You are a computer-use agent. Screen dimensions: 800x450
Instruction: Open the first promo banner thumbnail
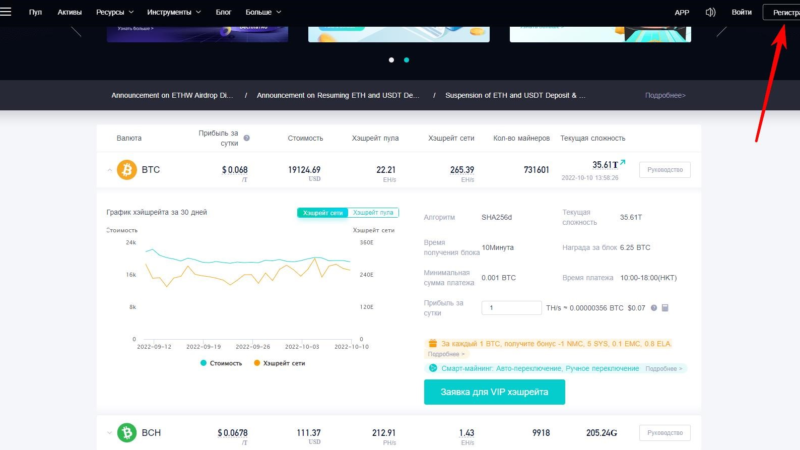(x=197, y=34)
